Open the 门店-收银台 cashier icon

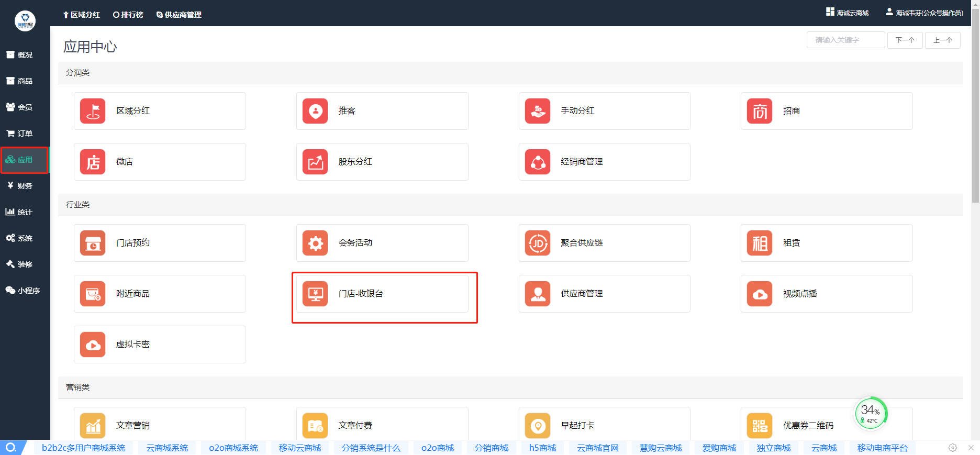(x=315, y=294)
